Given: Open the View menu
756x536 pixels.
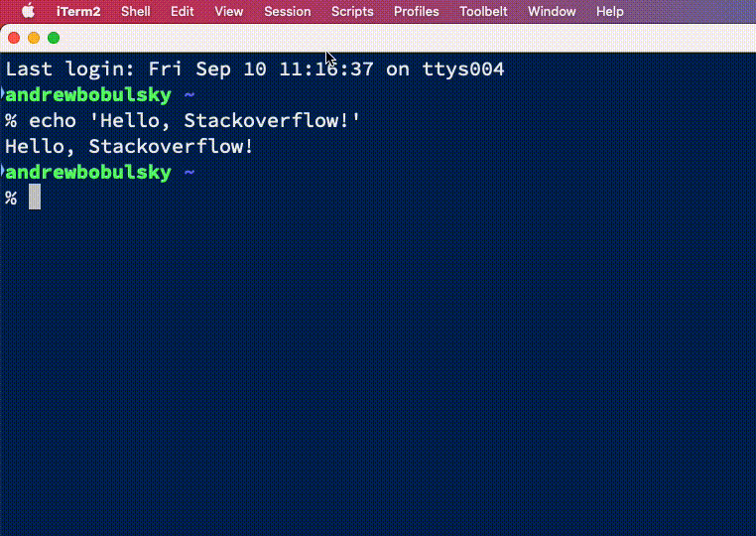Looking at the screenshot, I should coord(228,11).
